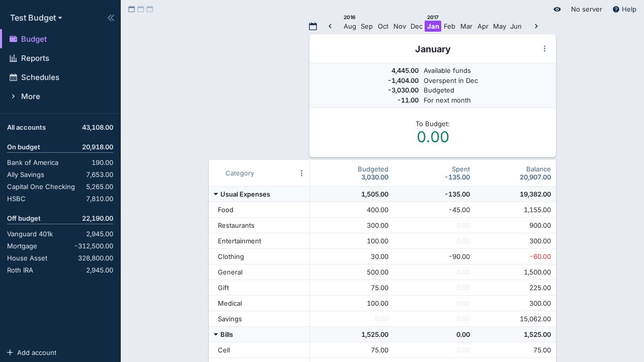Open the Ally Savings account
Viewport: 644px width, 362px height.
tap(26, 174)
